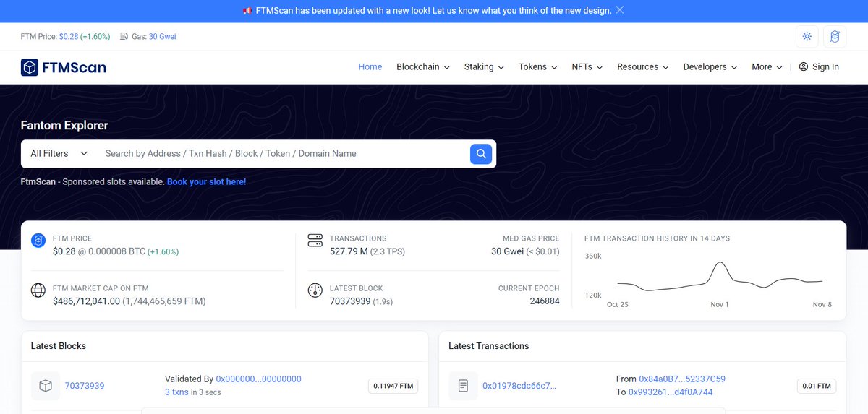This screenshot has width=868, height=414.
Task: Toggle light/dark theme sun icon
Action: [x=807, y=37]
